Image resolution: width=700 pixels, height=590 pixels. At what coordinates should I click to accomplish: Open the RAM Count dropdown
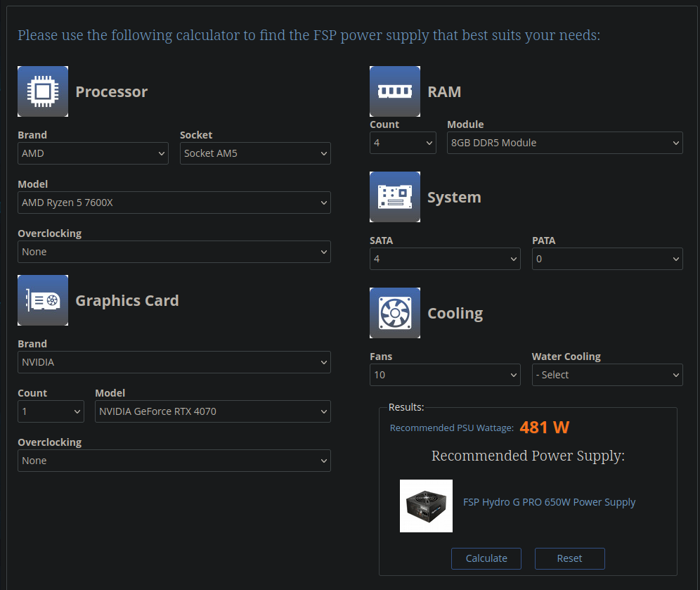tap(403, 143)
